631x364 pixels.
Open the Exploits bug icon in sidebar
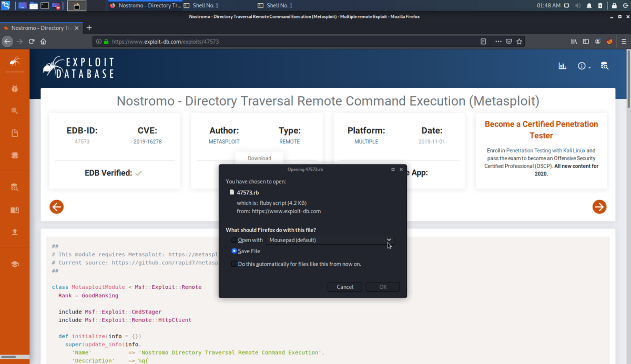[15, 89]
